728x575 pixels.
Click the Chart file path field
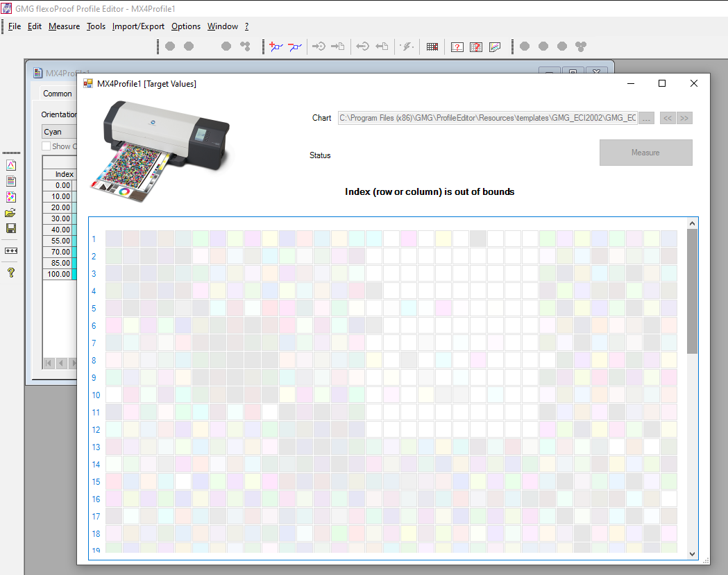[x=487, y=118]
